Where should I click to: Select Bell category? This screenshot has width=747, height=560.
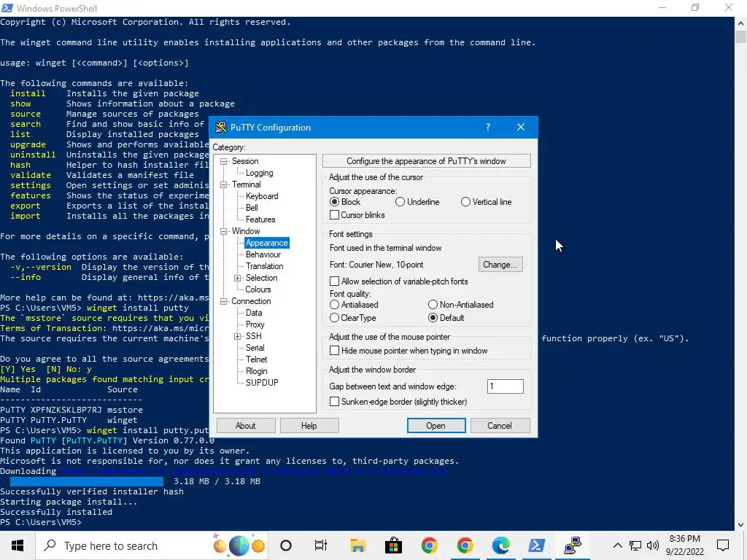click(252, 208)
